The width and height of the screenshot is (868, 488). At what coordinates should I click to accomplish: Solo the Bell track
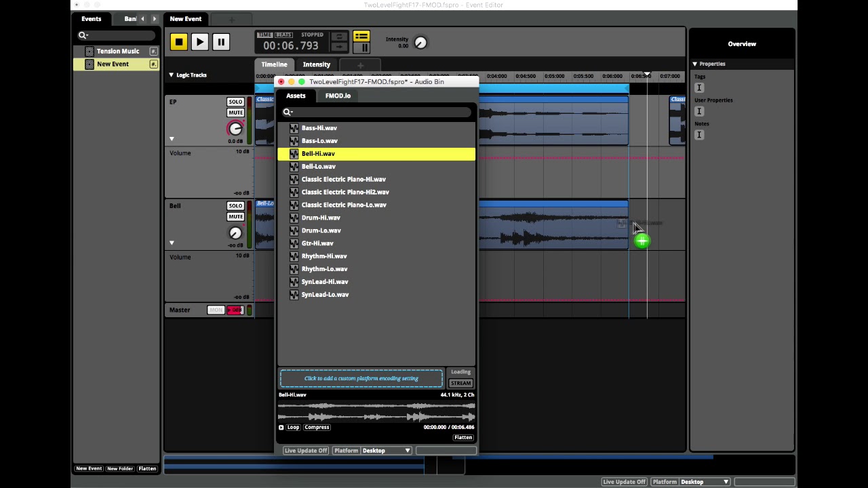click(235, 205)
